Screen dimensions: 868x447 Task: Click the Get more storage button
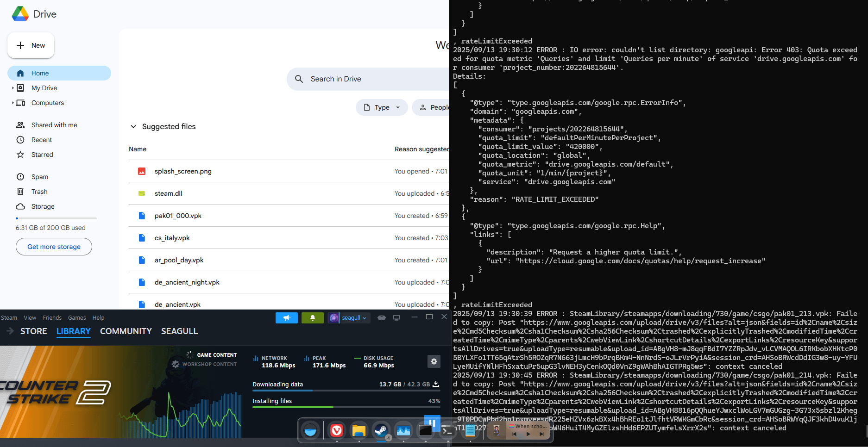click(54, 247)
